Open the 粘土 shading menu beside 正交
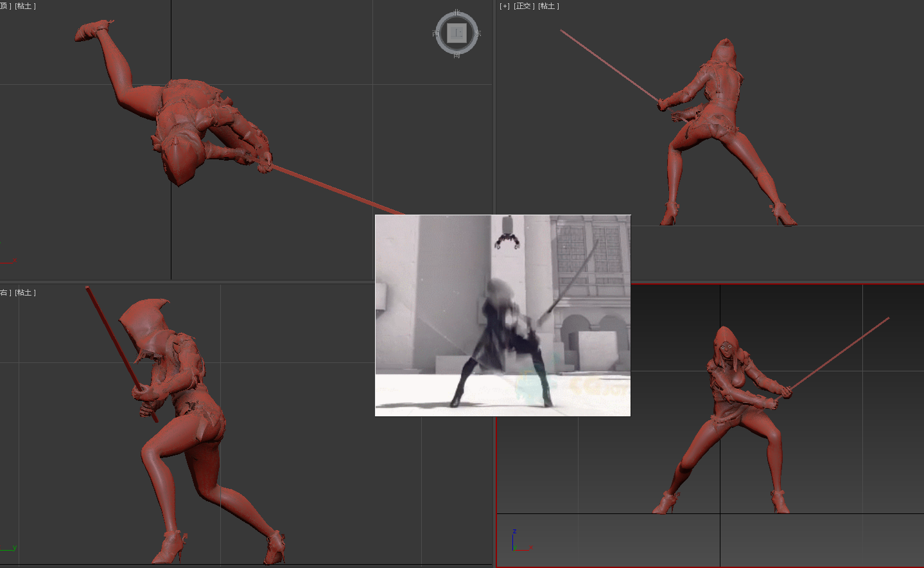 (548, 6)
